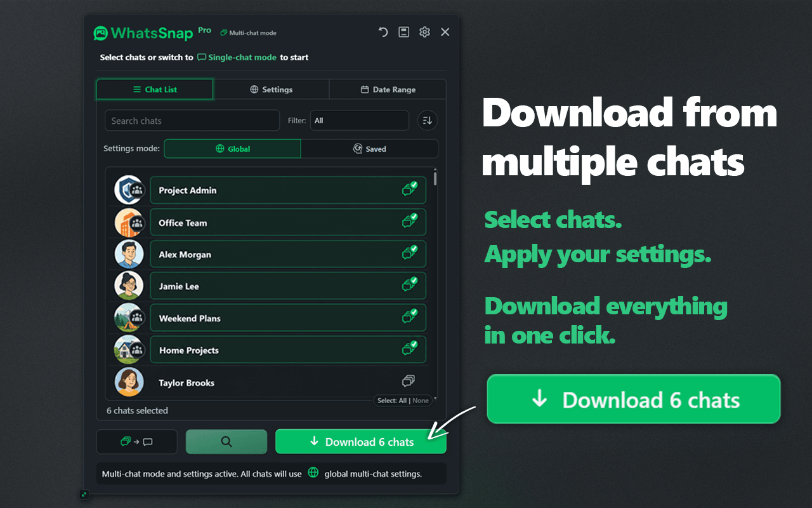Image resolution: width=812 pixels, height=508 pixels.
Task: Deselect the Jamie Lee chat checkmark icon
Action: pyautogui.click(x=409, y=285)
